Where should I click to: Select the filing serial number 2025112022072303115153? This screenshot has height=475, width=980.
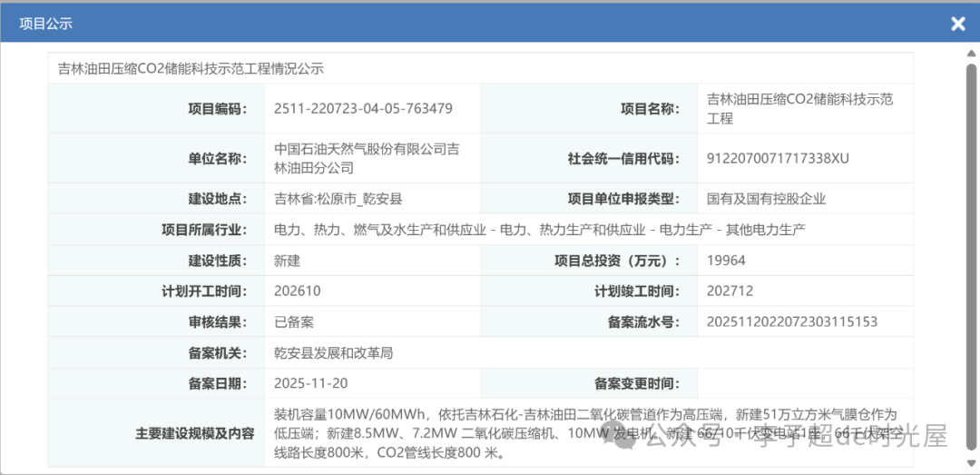pos(792,322)
